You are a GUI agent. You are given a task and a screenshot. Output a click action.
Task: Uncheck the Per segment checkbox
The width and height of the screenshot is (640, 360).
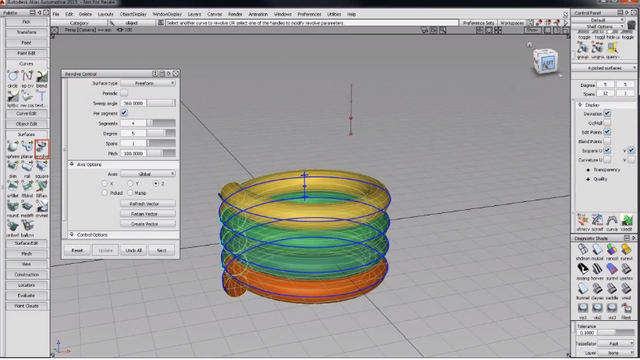click(x=124, y=113)
